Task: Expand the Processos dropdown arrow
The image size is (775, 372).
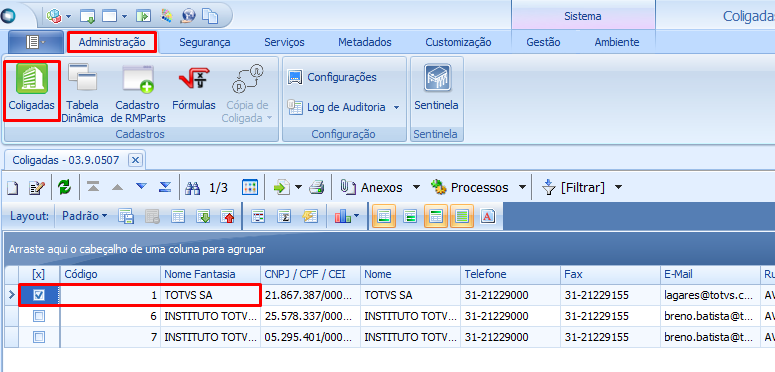Action: tap(522, 188)
